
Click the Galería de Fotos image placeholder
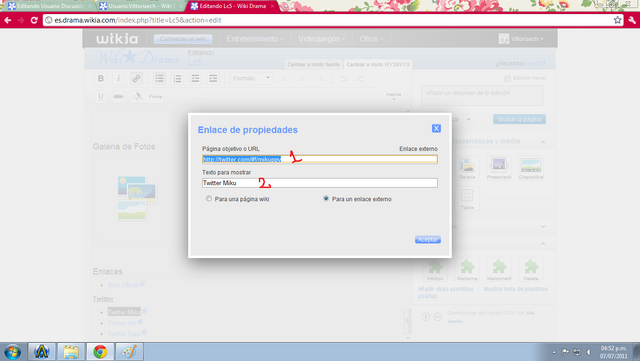coord(137,198)
